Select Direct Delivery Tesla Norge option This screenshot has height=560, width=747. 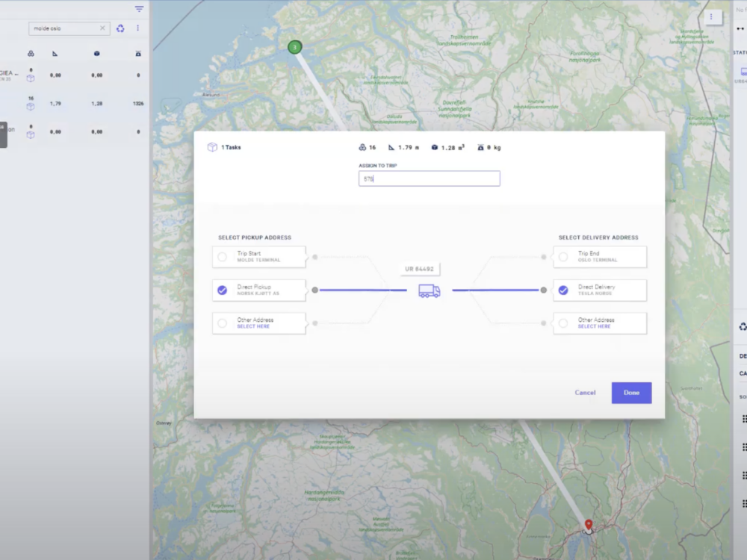(x=600, y=290)
